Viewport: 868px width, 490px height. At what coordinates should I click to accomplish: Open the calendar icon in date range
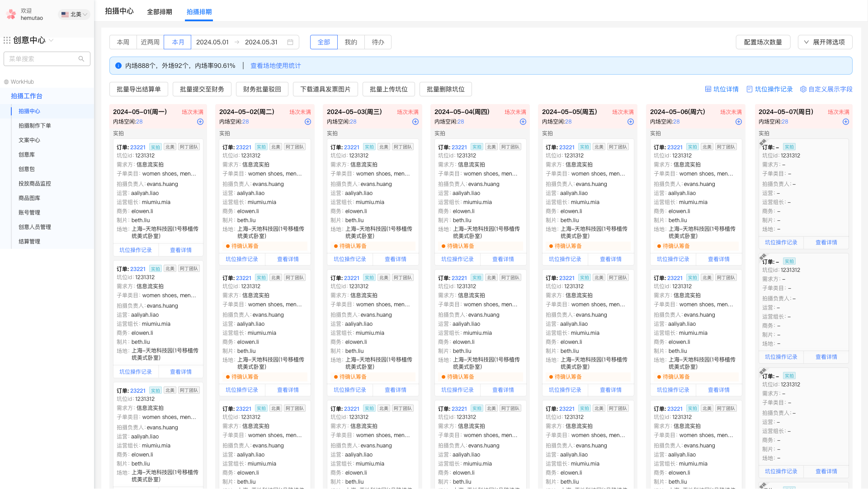pyautogui.click(x=290, y=42)
